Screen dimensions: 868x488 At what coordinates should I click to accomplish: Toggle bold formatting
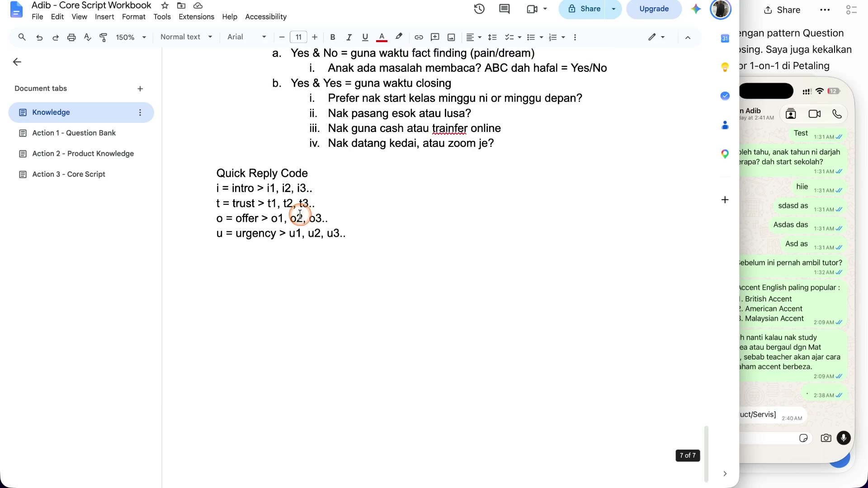tap(333, 38)
